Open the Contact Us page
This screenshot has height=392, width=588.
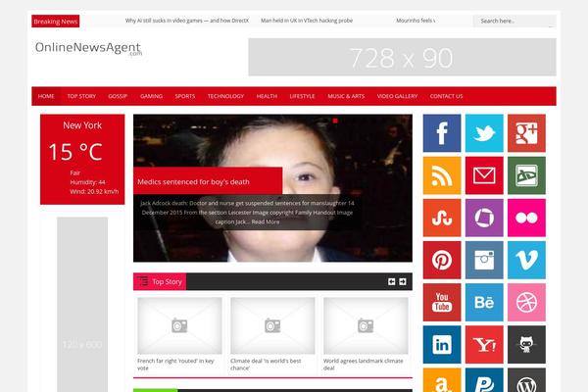coord(446,96)
